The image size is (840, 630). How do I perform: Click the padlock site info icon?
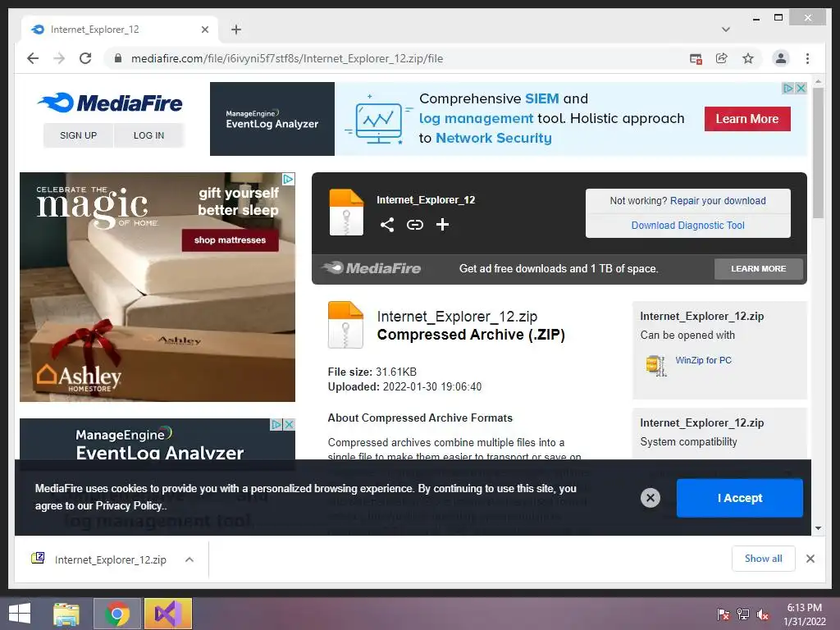coord(118,58)
